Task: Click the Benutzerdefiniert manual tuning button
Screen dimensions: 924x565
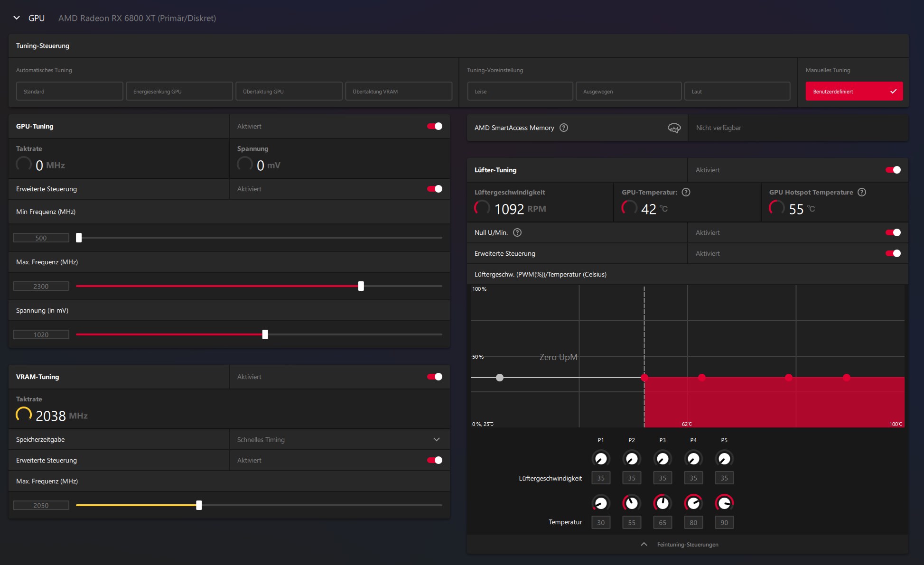Action: coord(854,91)
